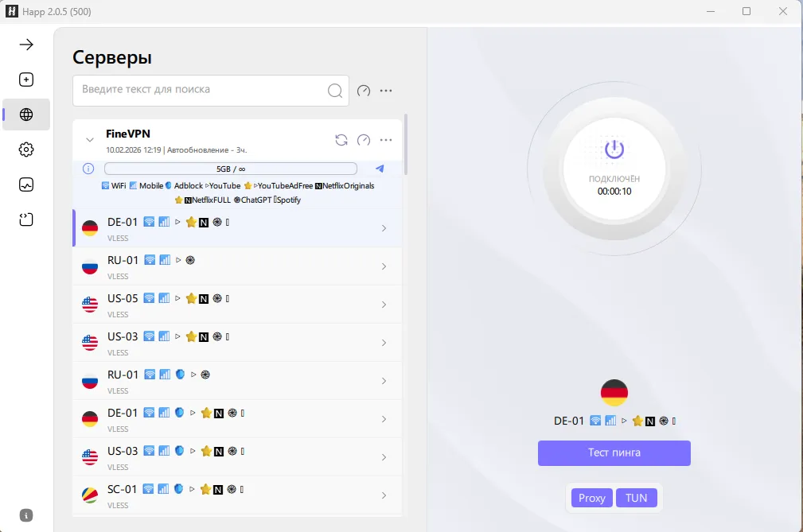Open the servers globe icon in sidebar
Screen dimensions: 803x532
[26, 115]
